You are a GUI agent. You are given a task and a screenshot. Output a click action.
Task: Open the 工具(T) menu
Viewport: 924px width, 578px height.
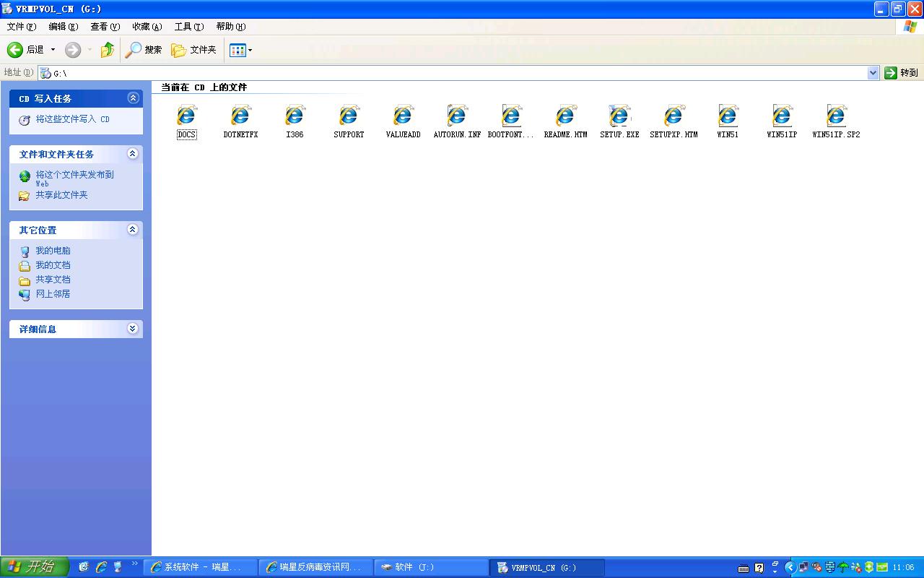(x=189, y=27)
